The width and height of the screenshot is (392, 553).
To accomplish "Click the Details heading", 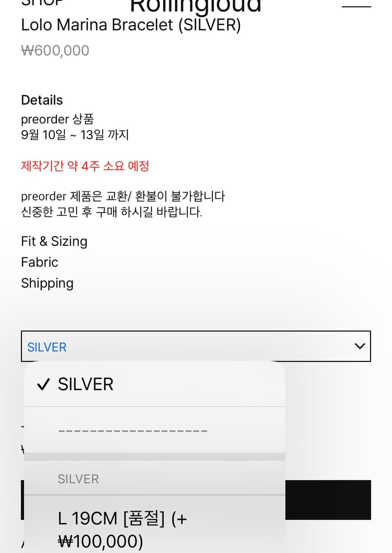I will 42,100.
